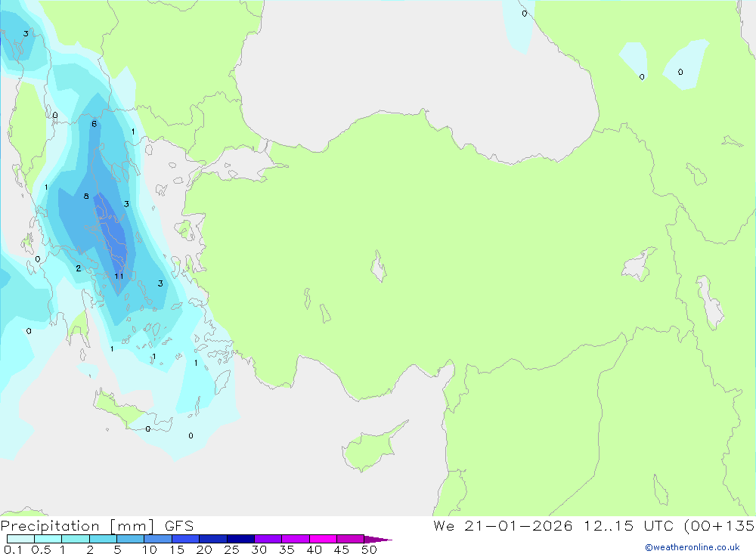Click the legend swatch between 35 and 40
756x554 pixels.
coord(295,539)
